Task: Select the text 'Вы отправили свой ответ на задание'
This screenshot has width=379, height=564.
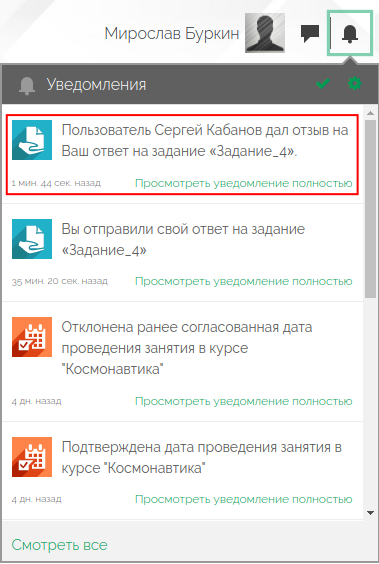Action: click(x=183, y=229)
